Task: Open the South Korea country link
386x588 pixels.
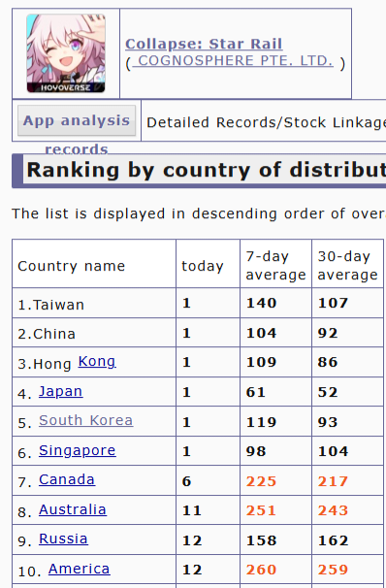Action: click(85, 420)
